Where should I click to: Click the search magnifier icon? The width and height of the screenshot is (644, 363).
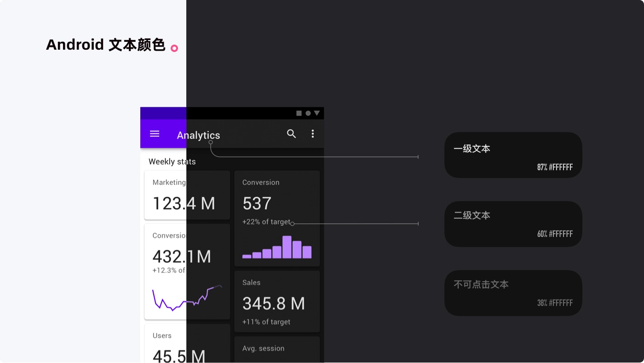coord(291,134)
